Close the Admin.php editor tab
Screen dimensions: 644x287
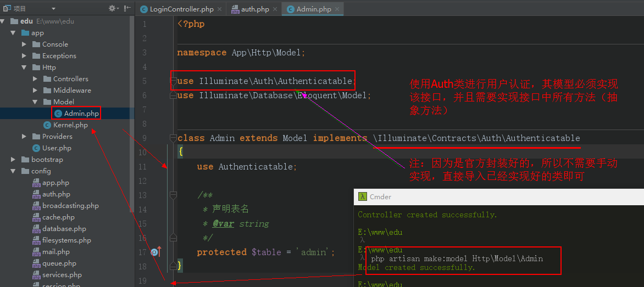pyautogui.click(x=337, y=9)
